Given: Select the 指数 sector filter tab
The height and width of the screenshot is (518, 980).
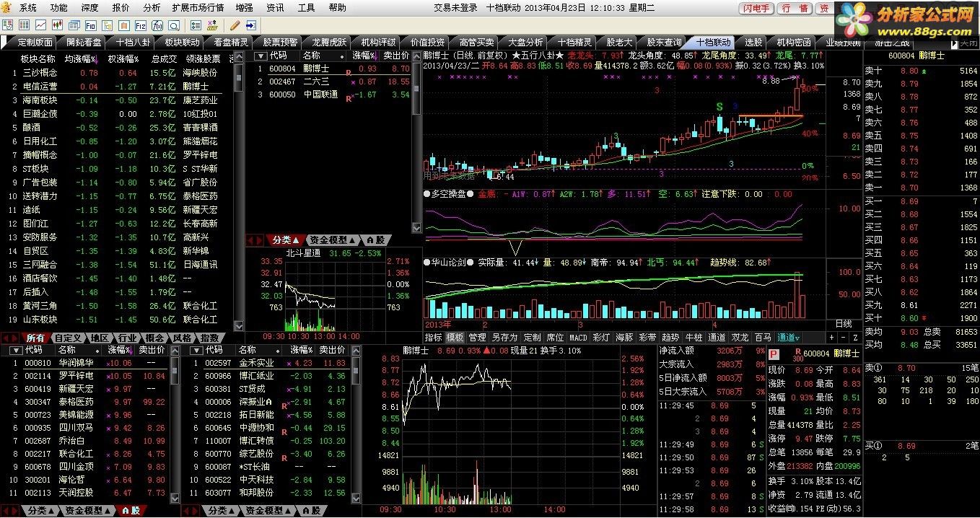Looking at the screenshot, I should click(209, 338).
